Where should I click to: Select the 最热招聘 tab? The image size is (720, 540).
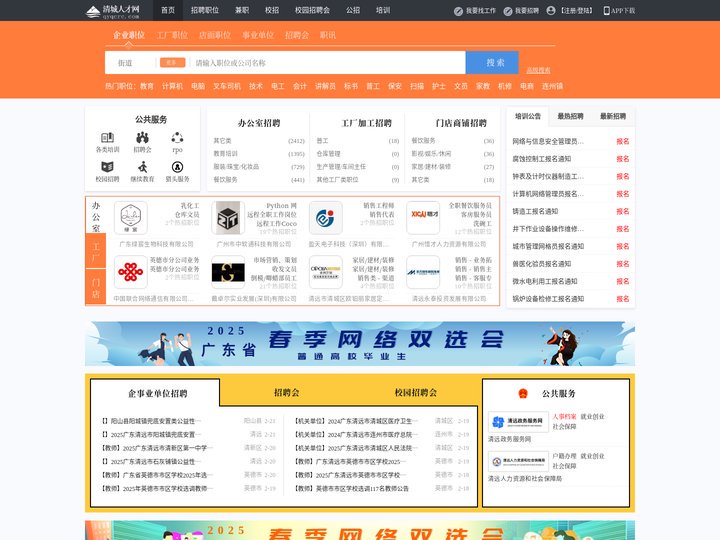click(x=570, y=116)
